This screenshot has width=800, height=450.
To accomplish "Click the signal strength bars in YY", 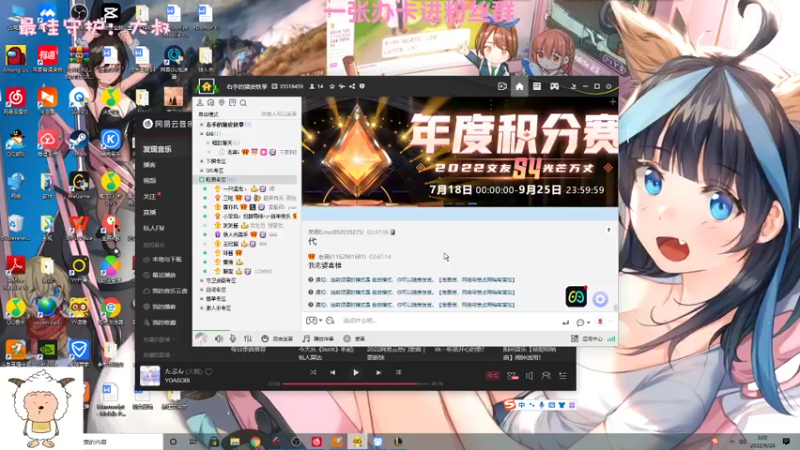I will click(x=611, y=339).
